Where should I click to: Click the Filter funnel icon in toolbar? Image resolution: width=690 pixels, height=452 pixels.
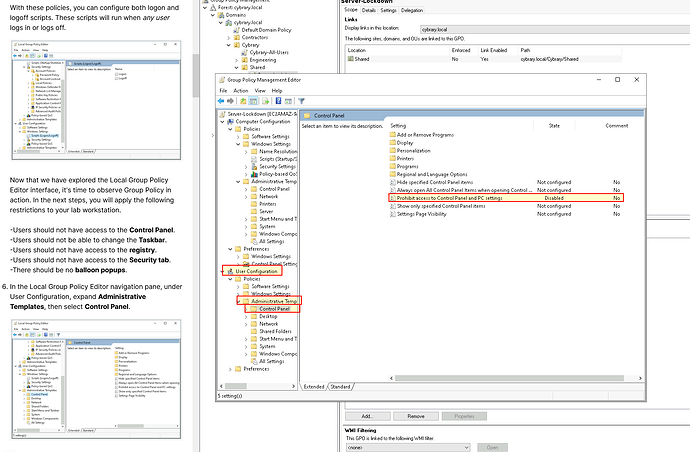pos(302,103)
